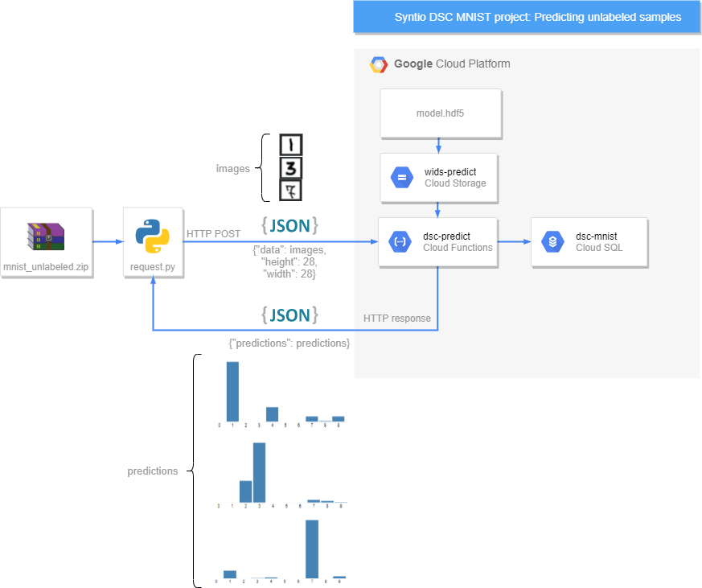Image resolution: width=702 pixels, height=588 pixels.
Task: Click the model.hdf5 box
Action: click(441, 113)
